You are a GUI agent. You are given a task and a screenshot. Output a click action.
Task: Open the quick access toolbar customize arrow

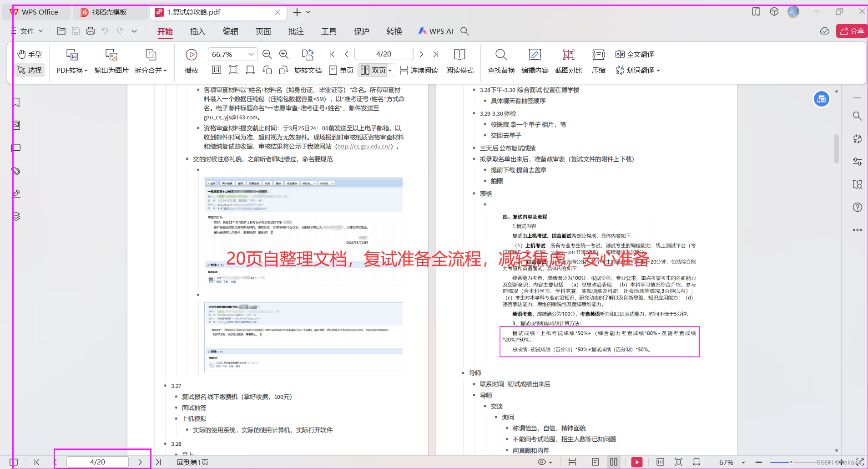click(x=134, y=31)
